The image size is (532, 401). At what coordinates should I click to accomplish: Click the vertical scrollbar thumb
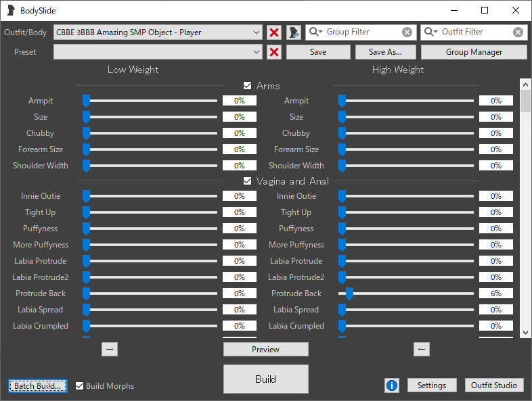point(525,101)
